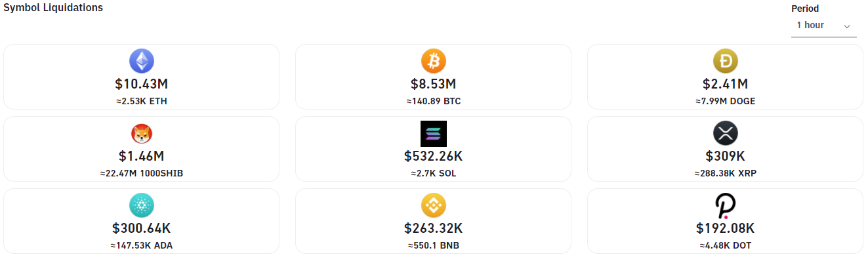Click the $8.53M Bitcoin liquidation value
The image size is (868, 263).
click(433, 84)
